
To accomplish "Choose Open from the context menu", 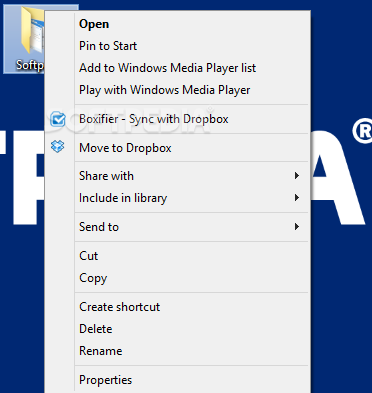I will tap(177, 24).
